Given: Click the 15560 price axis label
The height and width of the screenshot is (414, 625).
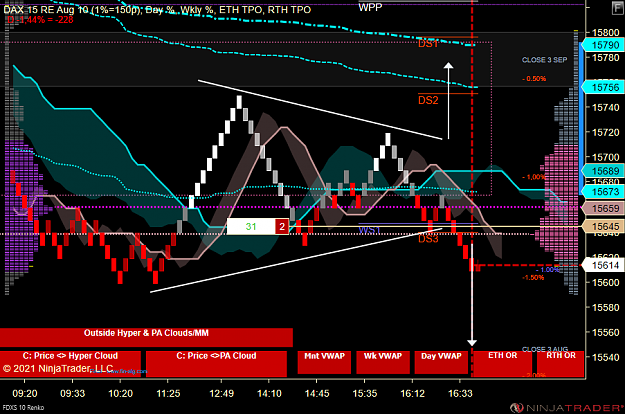Looking at the screenshot, I should (606, 332).
